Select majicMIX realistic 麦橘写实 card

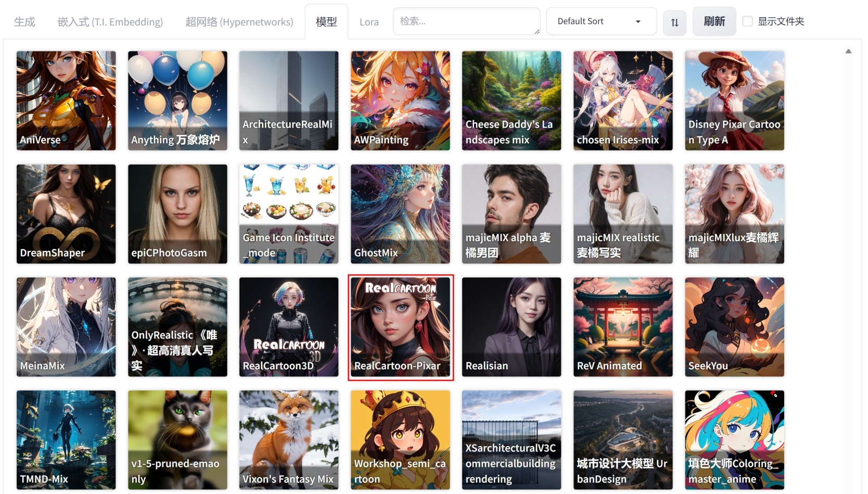tap(623, 214)
